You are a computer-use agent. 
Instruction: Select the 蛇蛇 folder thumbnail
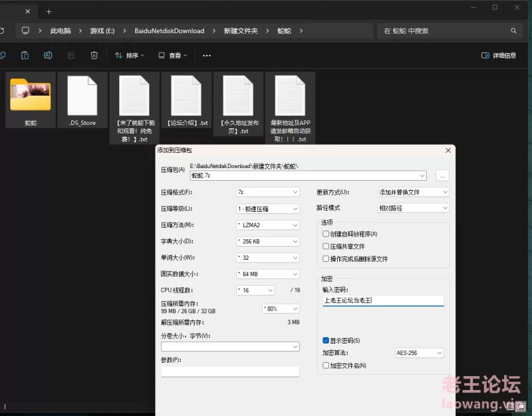click(31, 100)
